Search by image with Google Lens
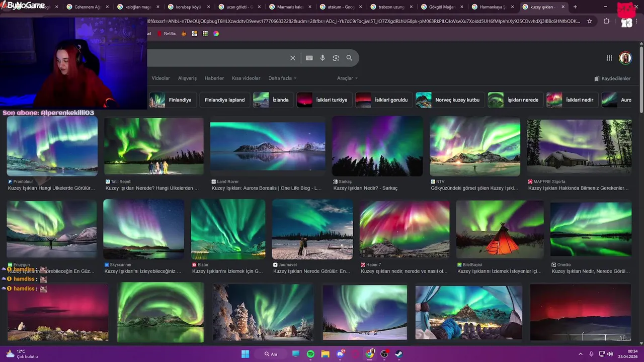Screen dimensions: 644x362 [x=336, y=58]
